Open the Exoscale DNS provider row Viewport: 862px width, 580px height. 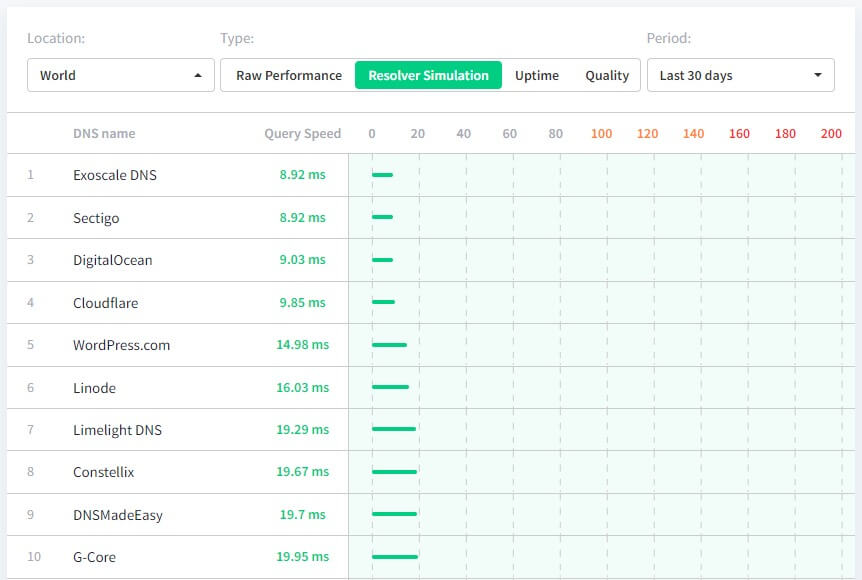[431, 175]
